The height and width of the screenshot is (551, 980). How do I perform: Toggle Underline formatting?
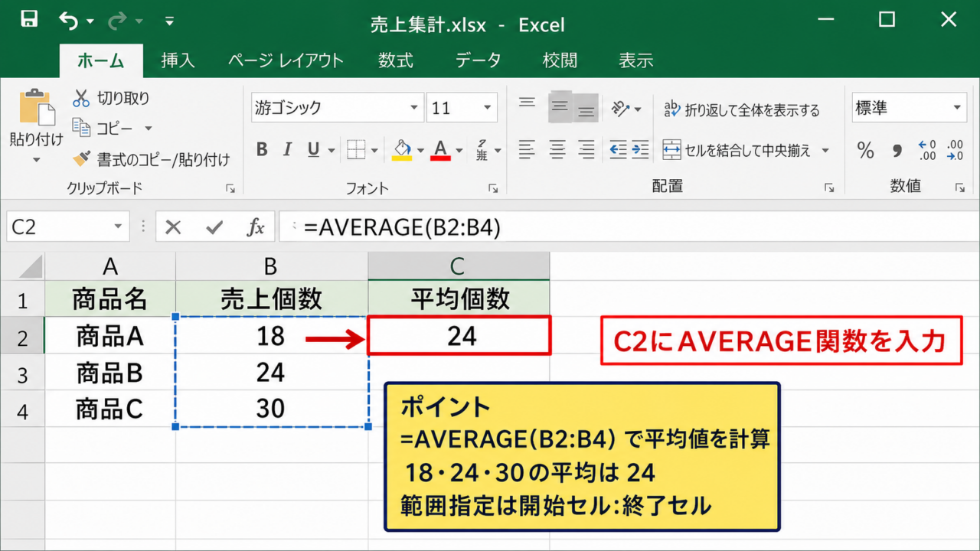(313, 150)
